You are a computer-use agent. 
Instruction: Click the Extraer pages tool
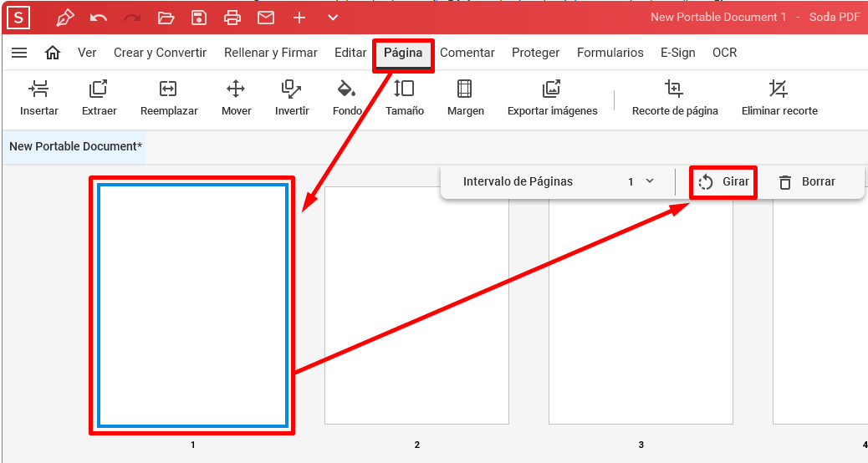pyautogui.click(x=99, y=98)
